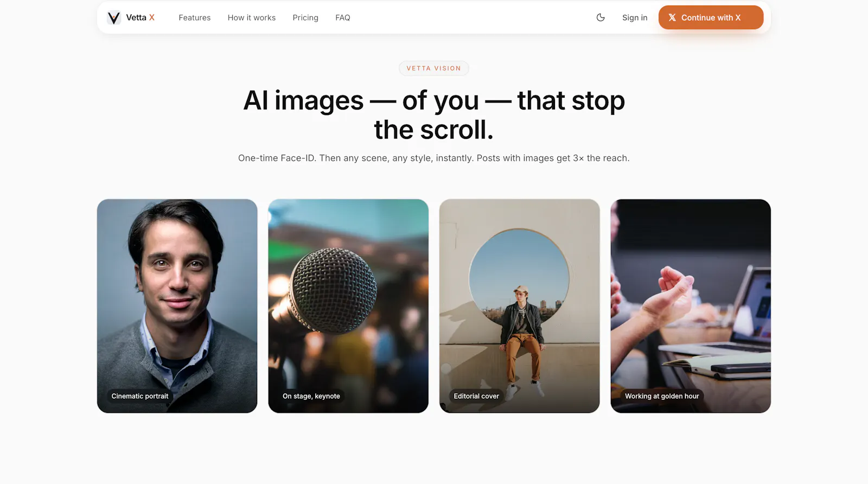This screenshot has width=868, height=484.
Task: Click the VETTA VISION badge
Action: pyautogui.click(x=434, y=68)
